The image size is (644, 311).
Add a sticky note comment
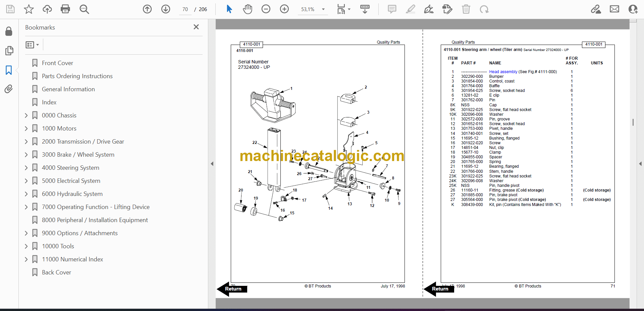(x=392, y=9)
